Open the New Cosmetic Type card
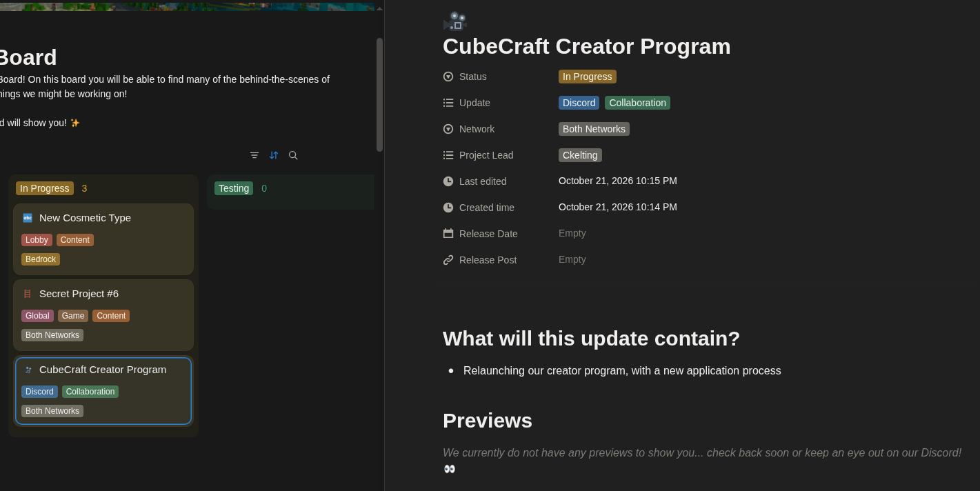Viewport: 980px width, 491px height. point(103,239)
